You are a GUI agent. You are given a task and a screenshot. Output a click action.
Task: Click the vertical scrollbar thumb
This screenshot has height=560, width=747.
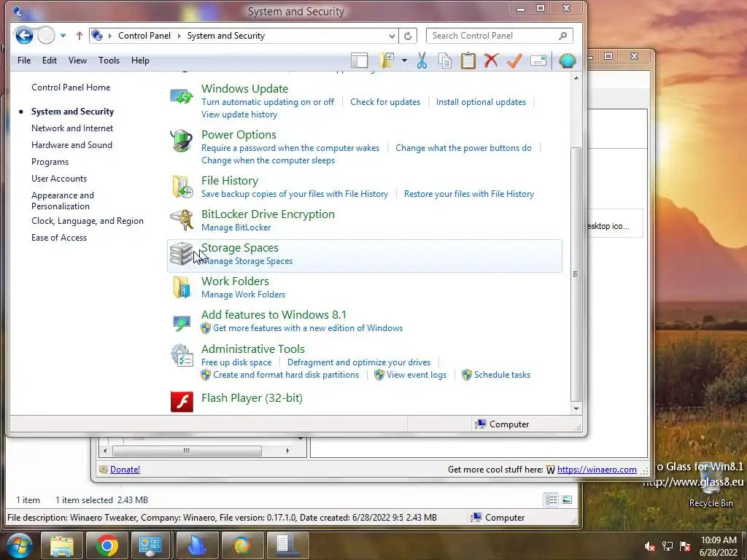point(576,274)
